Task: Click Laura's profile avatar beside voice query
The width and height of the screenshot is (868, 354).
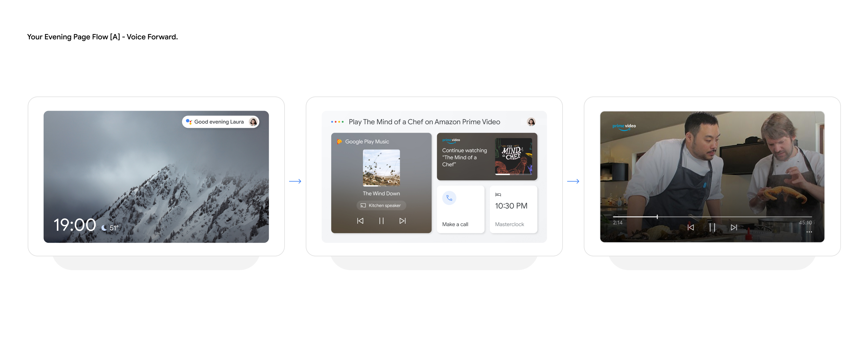Action: (x=531, y=122)
